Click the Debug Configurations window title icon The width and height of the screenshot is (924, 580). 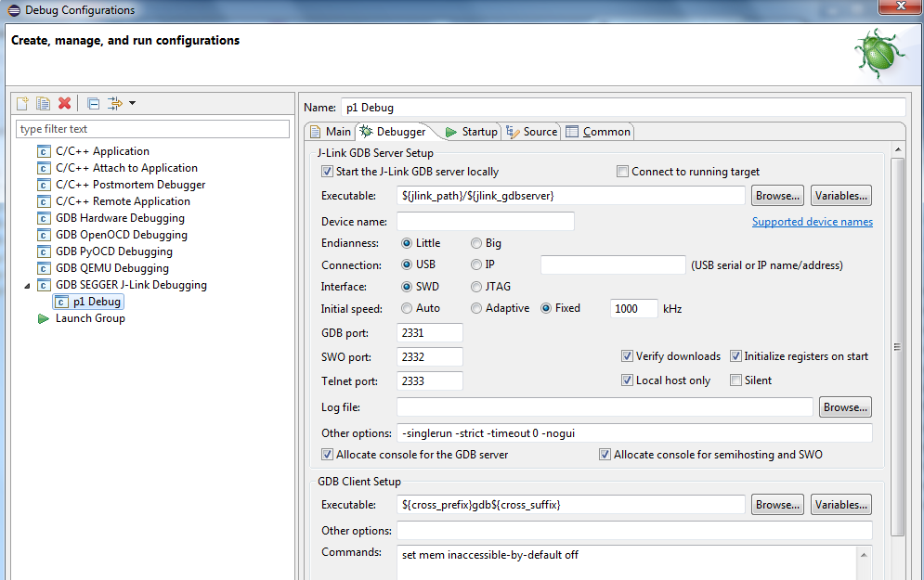(14, 10)
